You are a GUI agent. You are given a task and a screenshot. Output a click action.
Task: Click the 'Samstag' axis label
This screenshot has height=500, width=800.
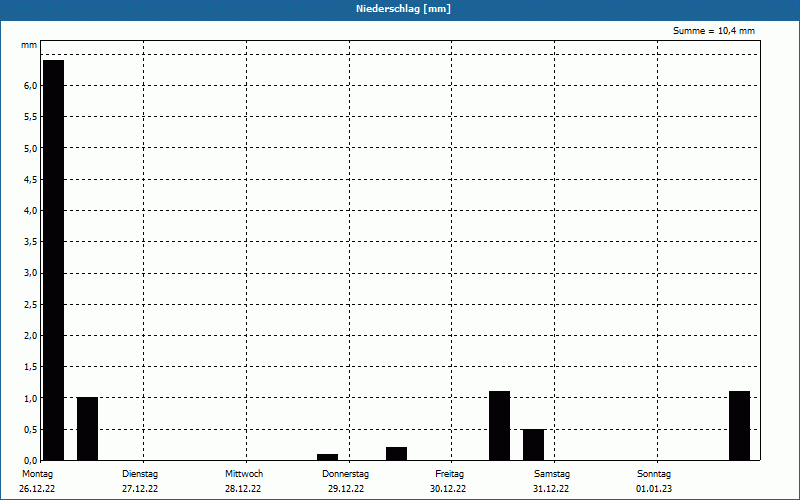pyautogui.click(x=552, y=474)
